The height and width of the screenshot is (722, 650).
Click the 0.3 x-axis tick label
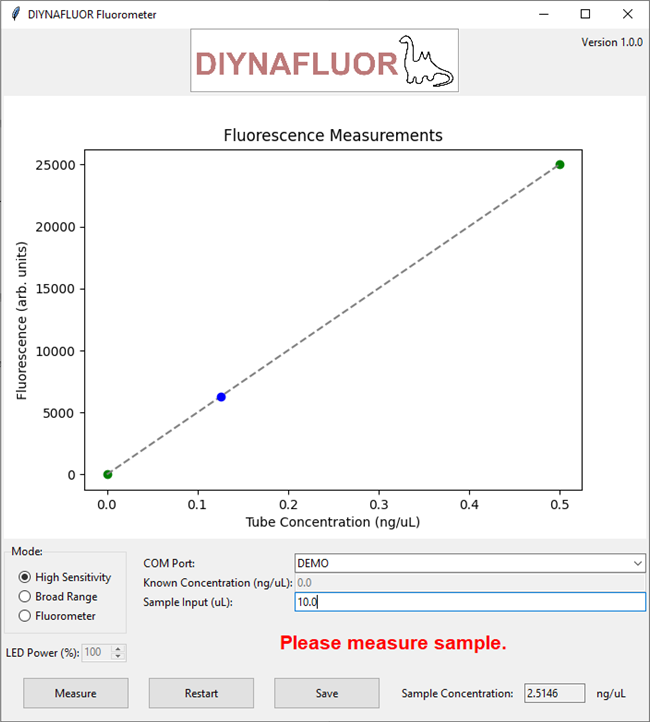[x=379, y=505]
